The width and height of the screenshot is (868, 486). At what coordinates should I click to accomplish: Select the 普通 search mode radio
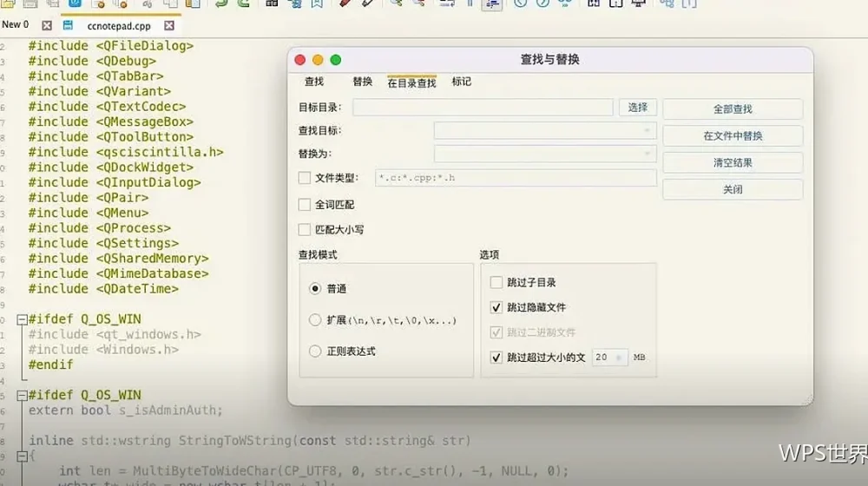tap(315, 288)
